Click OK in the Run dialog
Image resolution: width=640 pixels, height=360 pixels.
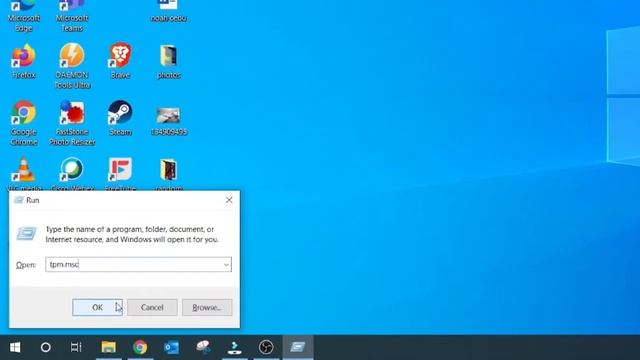[97, 307]
